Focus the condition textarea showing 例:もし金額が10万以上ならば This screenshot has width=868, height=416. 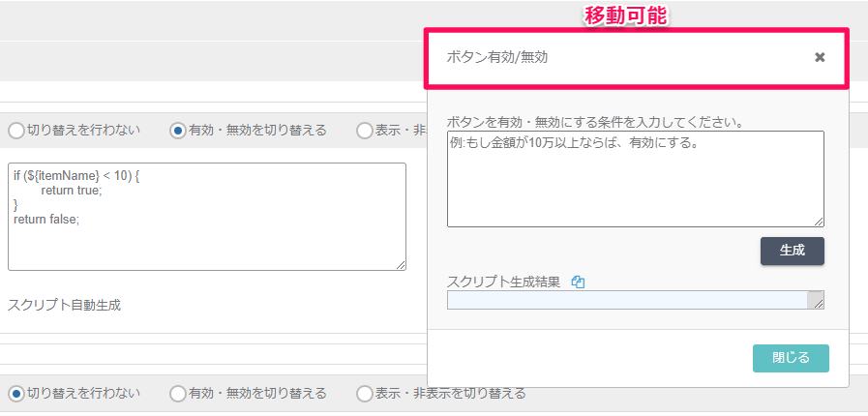tap(636, 179)
